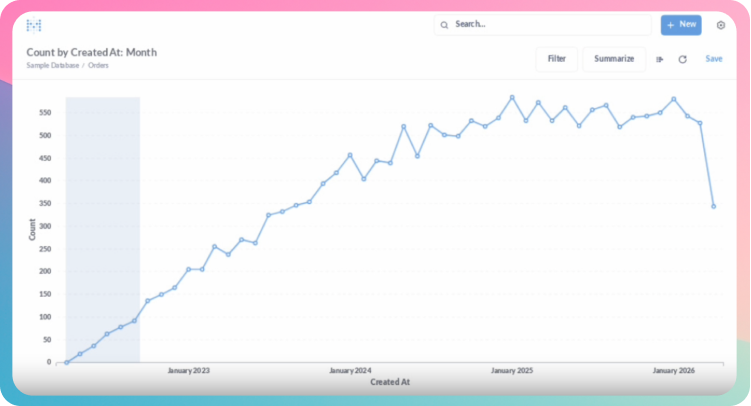The height and width of the screenshot is (406, 751).
Task: Open the settings gear menu
Action: [x=720, y=25]
